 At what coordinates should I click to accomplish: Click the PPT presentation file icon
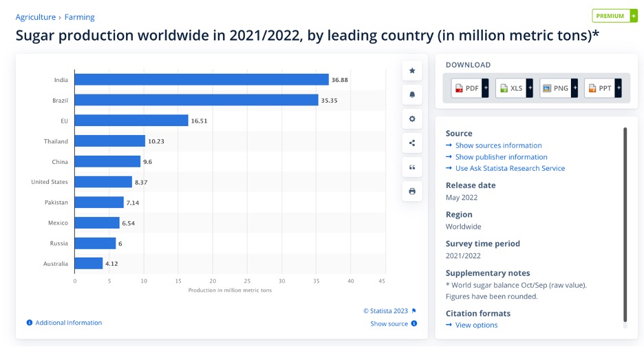pyautogui.click(x=592, y=88)
